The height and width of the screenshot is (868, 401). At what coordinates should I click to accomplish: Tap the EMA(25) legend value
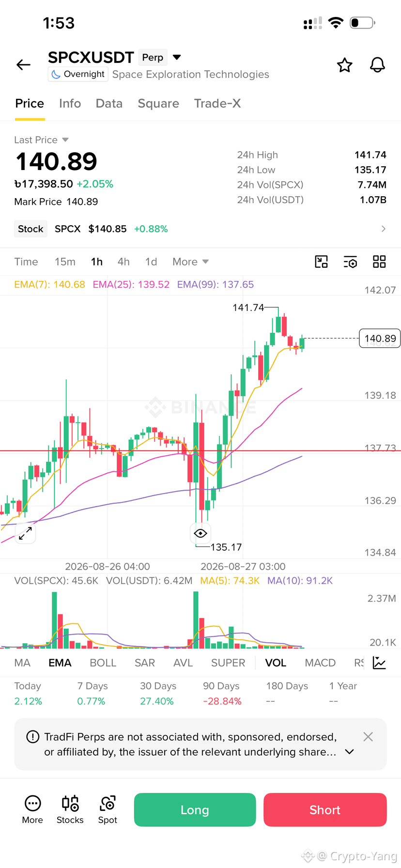(x=131, y=284)
